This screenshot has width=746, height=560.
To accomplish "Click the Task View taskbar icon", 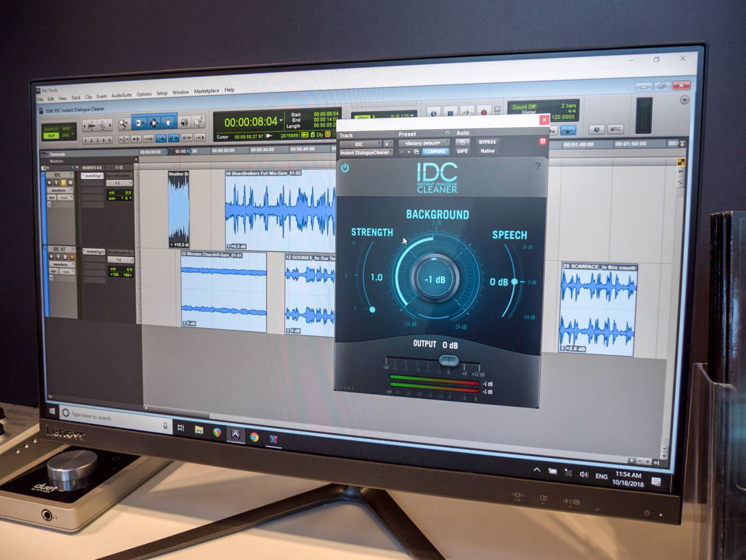I will tap(181, 427).
